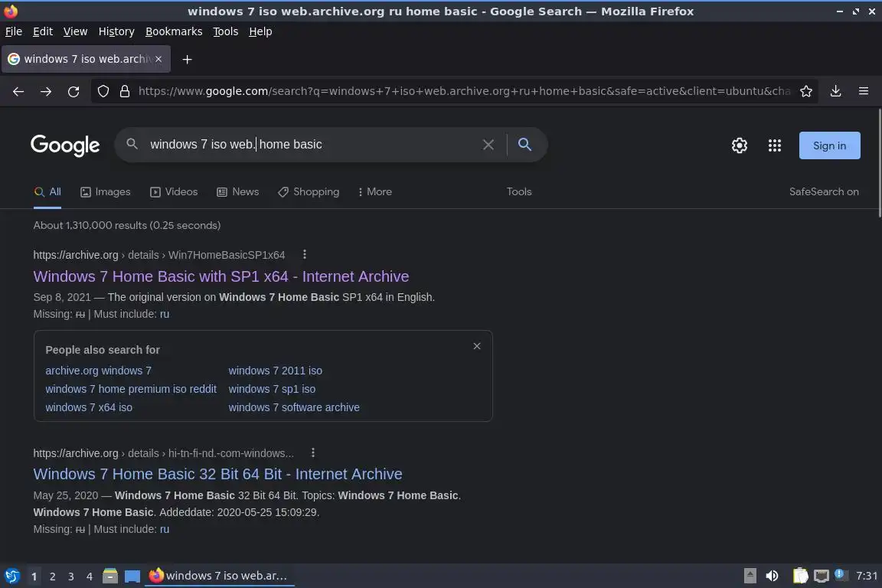Open the File menu

click(14, 31)
